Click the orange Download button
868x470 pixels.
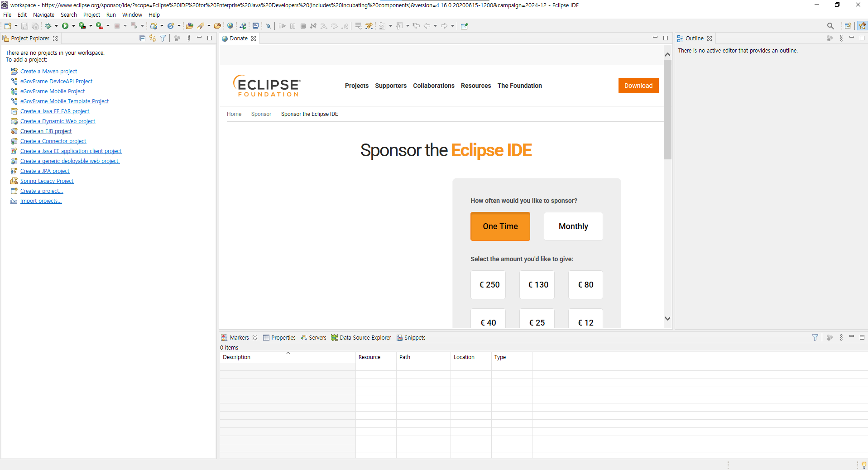click(x=638, y=86)
